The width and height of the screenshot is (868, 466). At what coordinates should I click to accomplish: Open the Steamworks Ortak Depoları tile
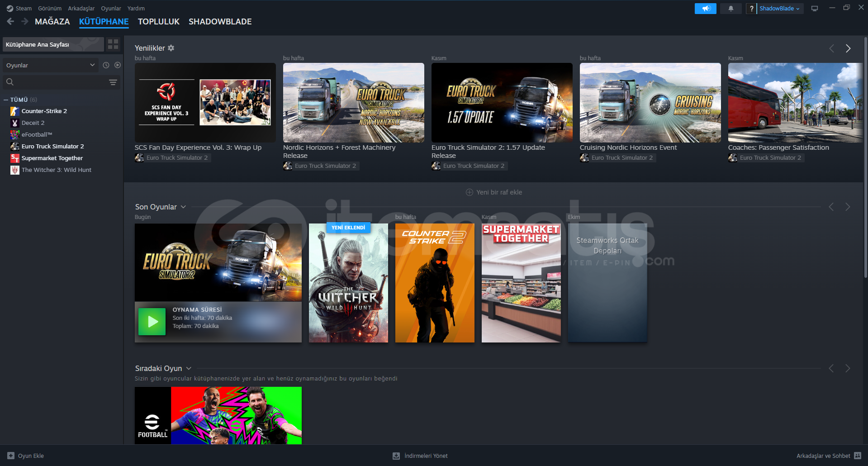pos(607,283)
